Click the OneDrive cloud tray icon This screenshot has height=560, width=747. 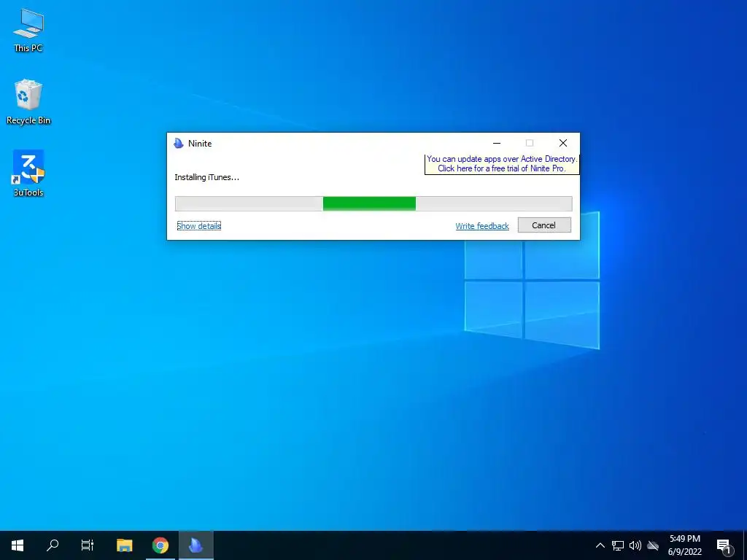point(653,545)
